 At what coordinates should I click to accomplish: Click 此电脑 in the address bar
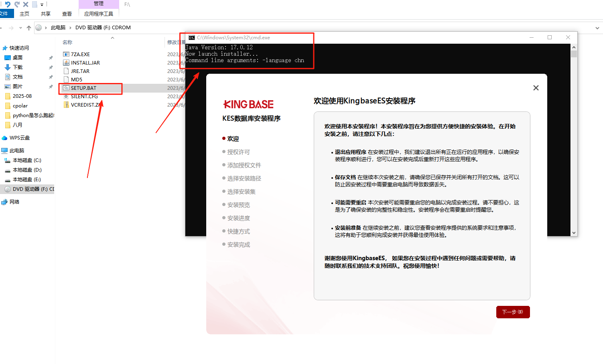(58, 28)
